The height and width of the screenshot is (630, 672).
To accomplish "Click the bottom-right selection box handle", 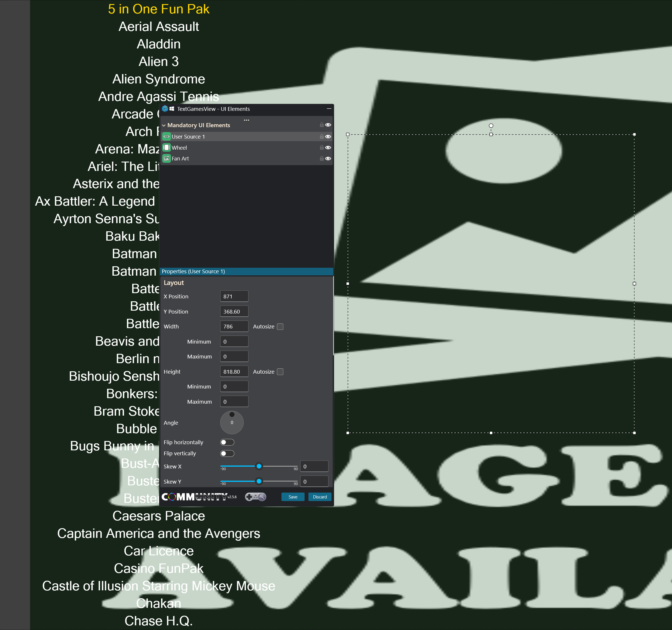I will pyautogui.click(x=634, y=433).
